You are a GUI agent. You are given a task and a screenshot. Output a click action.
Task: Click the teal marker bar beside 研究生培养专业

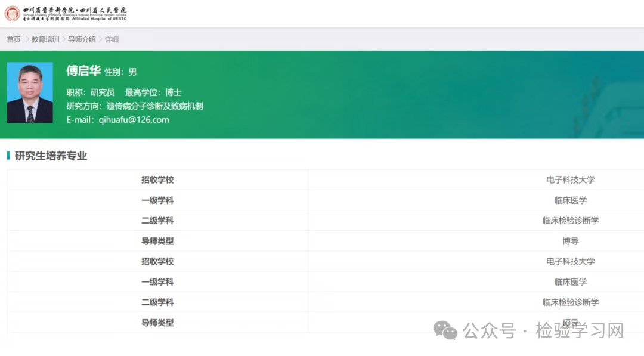(x=8, y=156)
